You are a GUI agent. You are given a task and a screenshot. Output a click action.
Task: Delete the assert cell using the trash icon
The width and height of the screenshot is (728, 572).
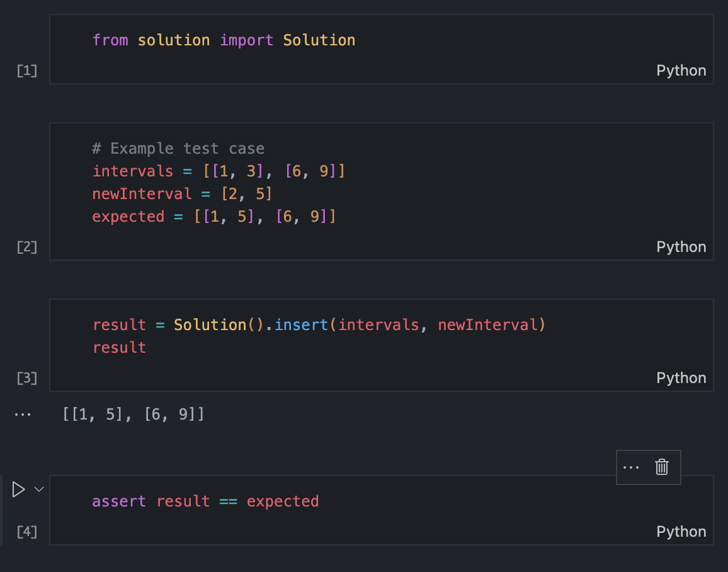[661, 467]
